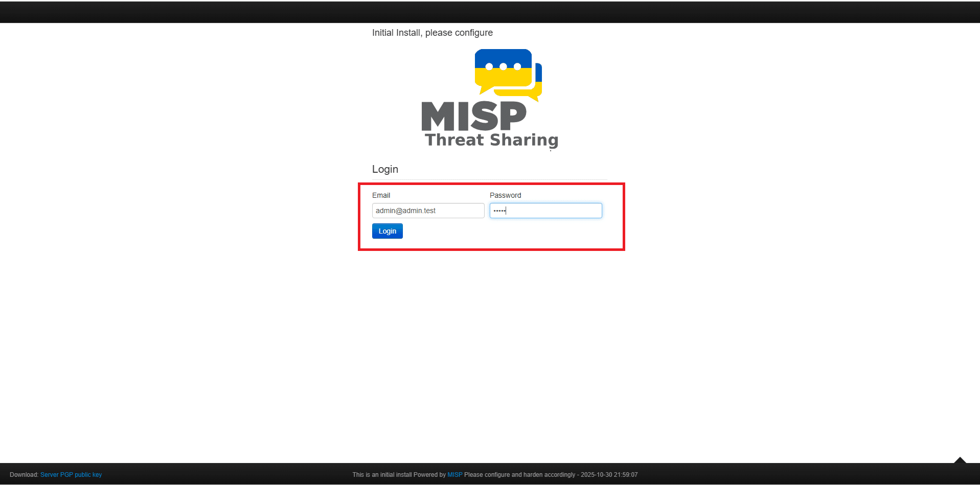Focus the Password input field
The image size is (980, 485).
point(545,211)
